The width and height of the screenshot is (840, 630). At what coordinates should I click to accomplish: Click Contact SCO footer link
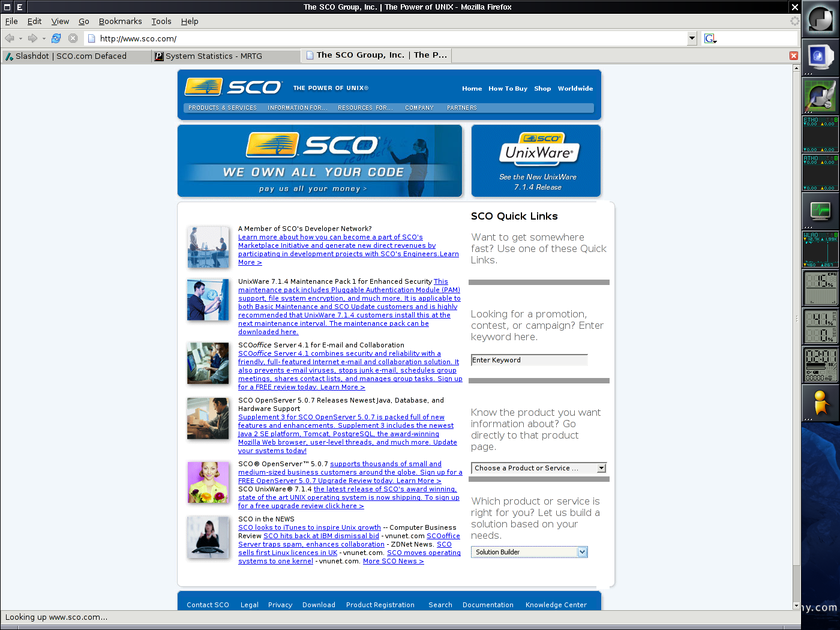pos(208,605)
